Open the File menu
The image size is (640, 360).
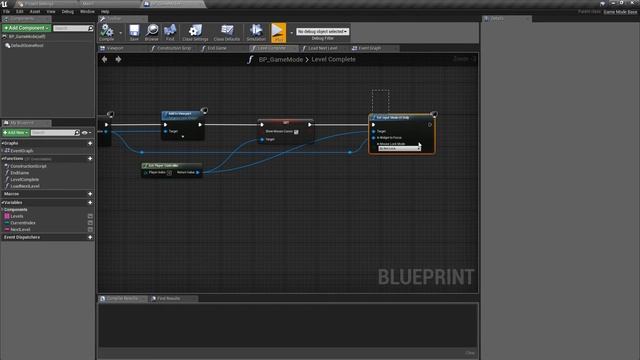coord(6,11)
